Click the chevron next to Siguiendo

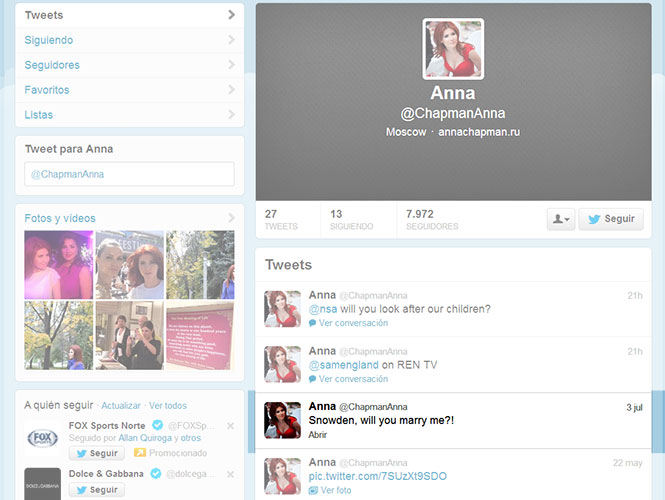point(231,40)
